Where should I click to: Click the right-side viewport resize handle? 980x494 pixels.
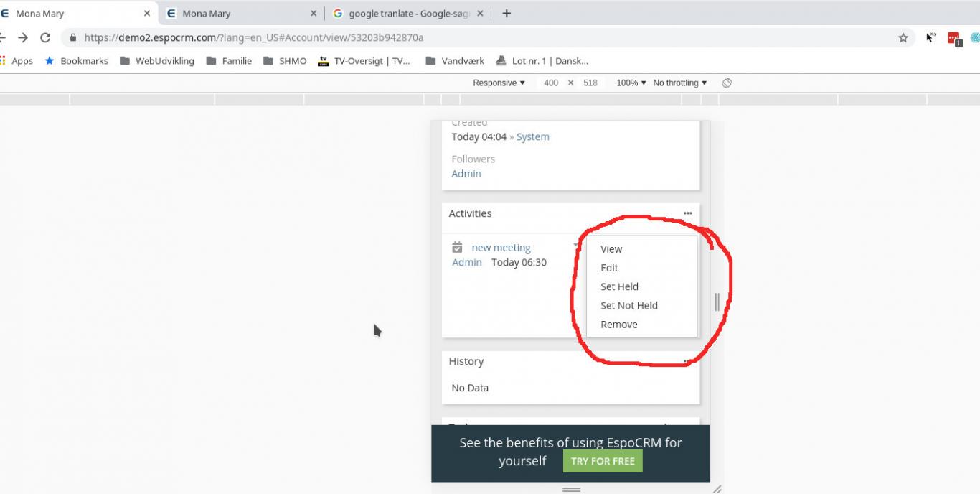tap(717, 302)
